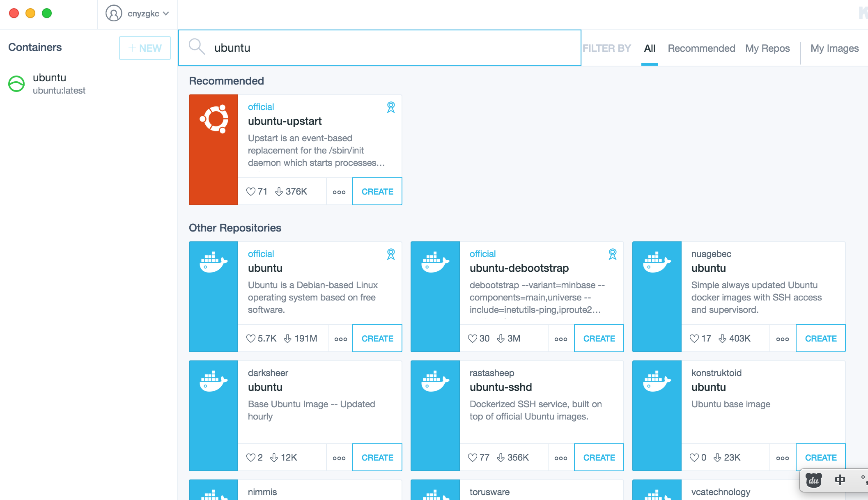
Task: Create container from rastasheep ubuntu-sshd image
Action: point(599,458)
